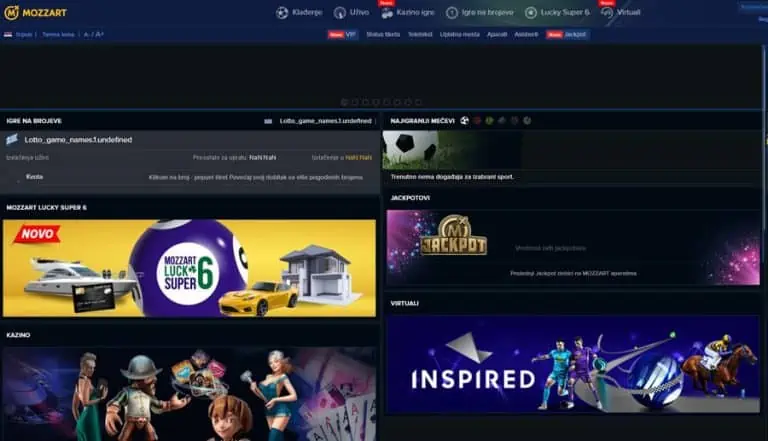Open Igre na brojeve in the top menu
The width and height of the screenshot is (768, 441).
click(x=487, y=12)
